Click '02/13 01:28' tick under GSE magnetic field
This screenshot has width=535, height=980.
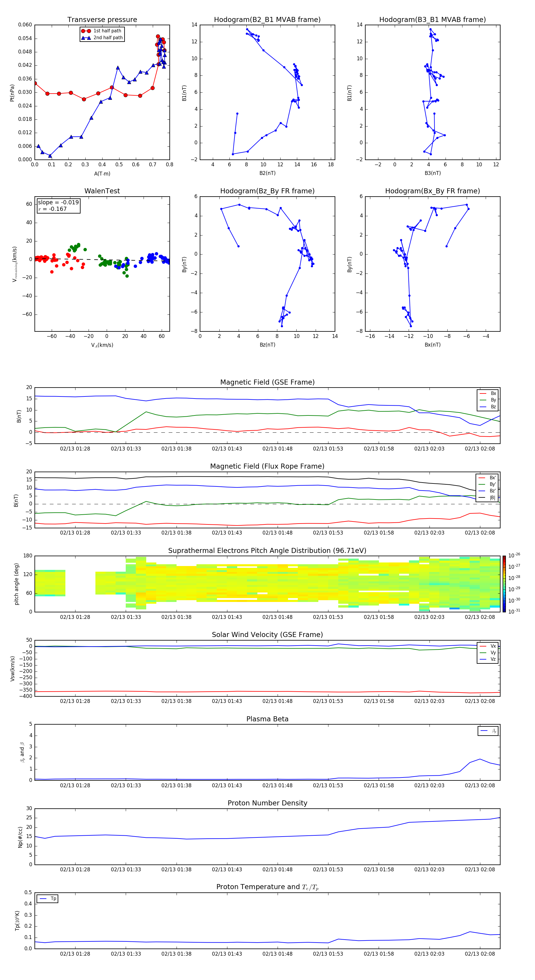coord(75,449)
